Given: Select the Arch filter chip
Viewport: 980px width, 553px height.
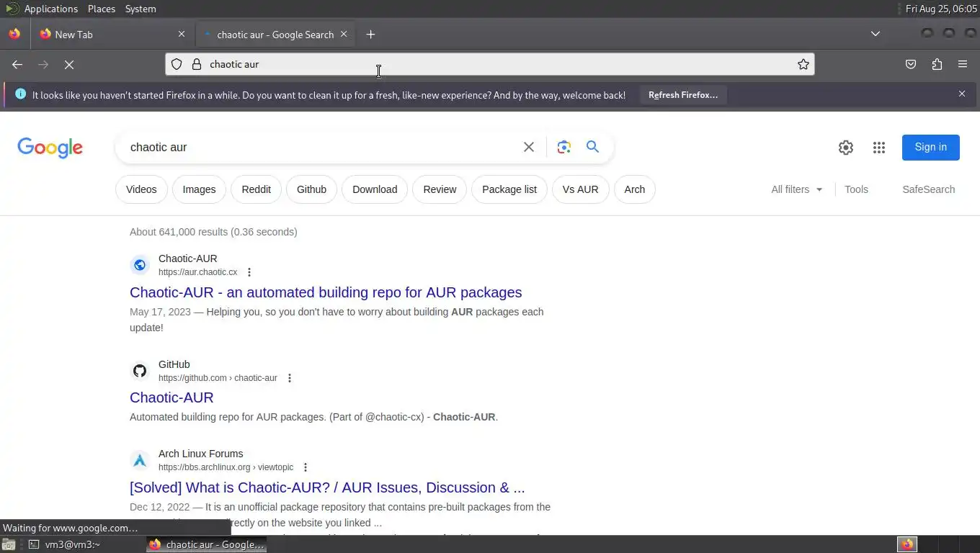Looking at the screenshot, I should pos(635,189).
